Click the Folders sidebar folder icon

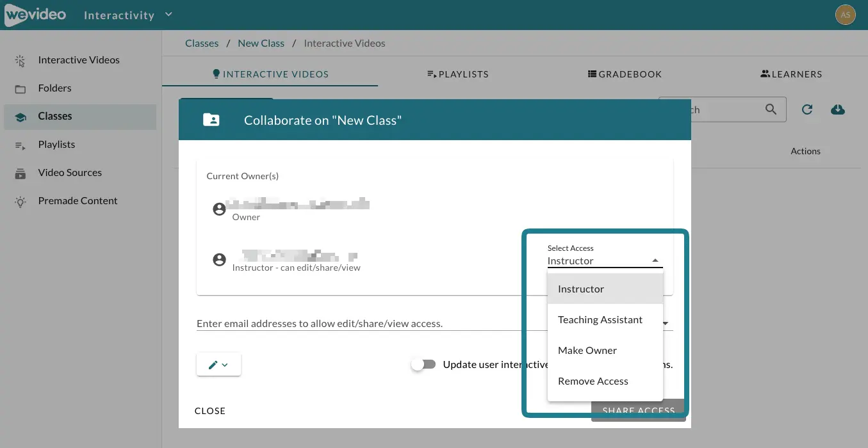point(20,89)
